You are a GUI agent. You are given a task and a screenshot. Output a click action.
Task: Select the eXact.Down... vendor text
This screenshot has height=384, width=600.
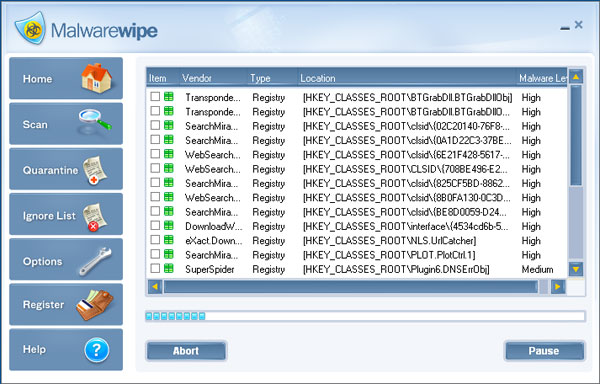click(214, 241)
